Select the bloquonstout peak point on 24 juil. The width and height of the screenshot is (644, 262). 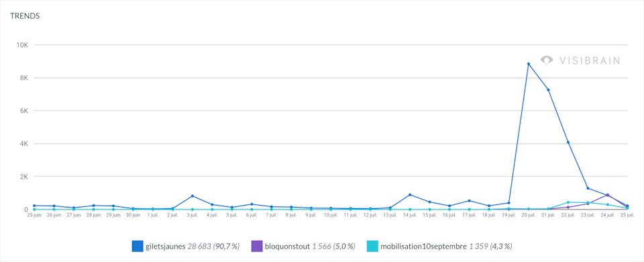608,195
